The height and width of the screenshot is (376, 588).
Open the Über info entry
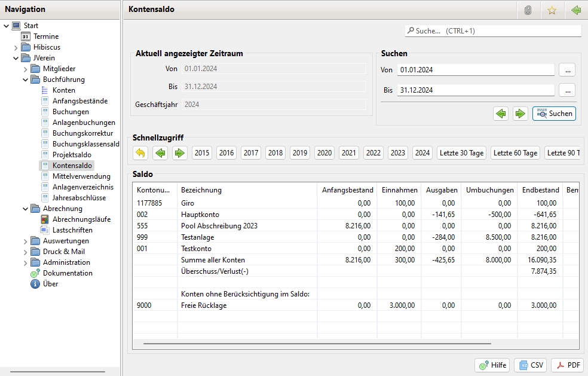click(x=35, y=284)
